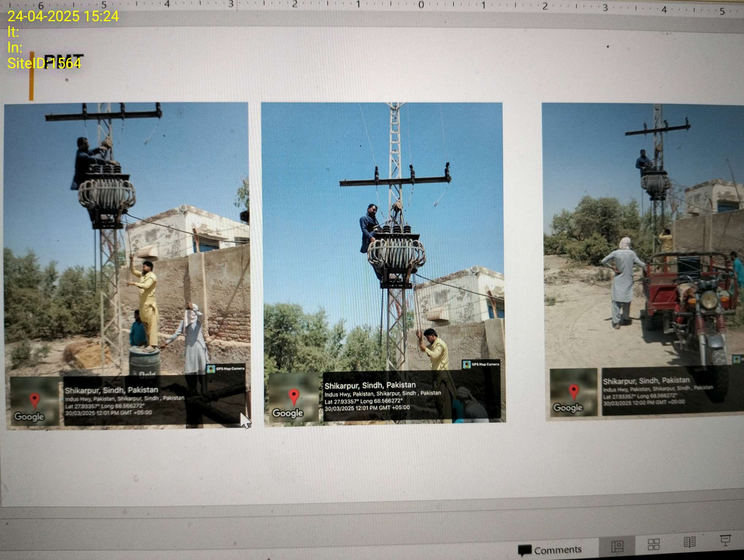
Task: Click Shikarpur caption in left photo
Action: pos(112,390)
